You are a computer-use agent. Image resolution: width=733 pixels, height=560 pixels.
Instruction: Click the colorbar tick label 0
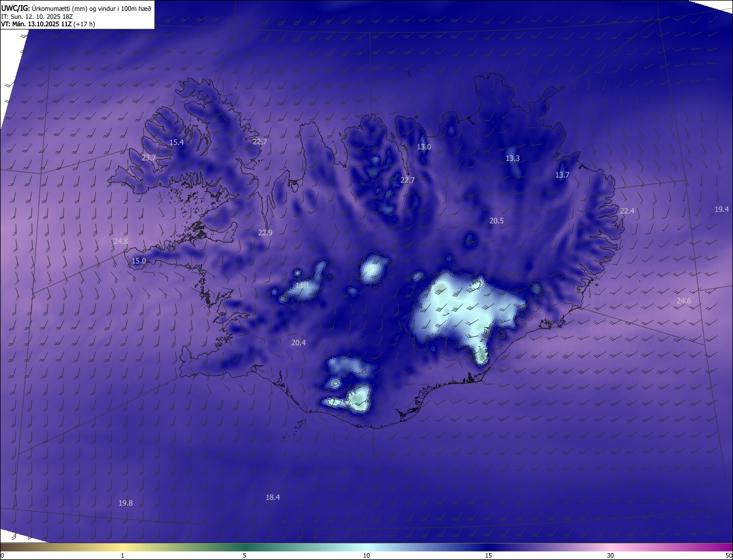click(x=2, y=555)
